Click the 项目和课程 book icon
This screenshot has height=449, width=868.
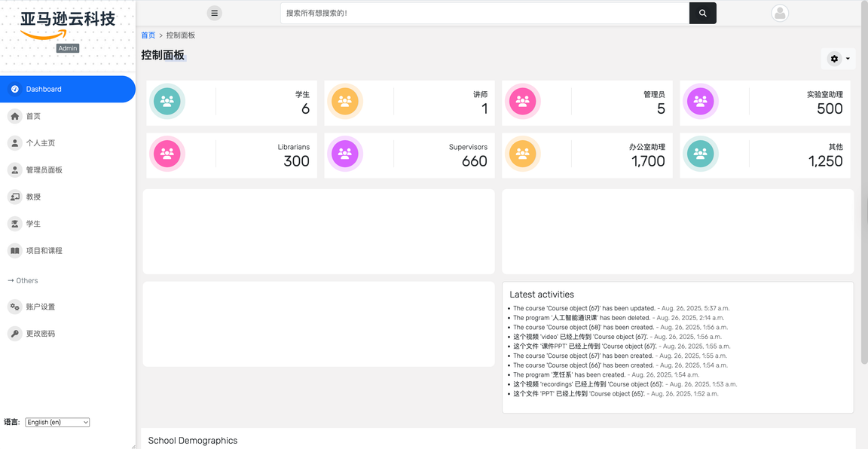point(13,250)
